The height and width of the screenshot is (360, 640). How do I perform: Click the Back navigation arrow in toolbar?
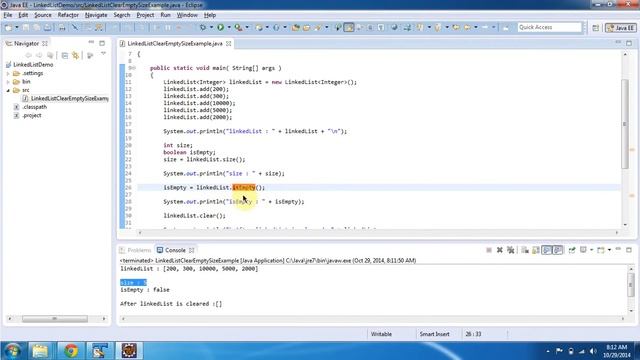click(467, 27)
